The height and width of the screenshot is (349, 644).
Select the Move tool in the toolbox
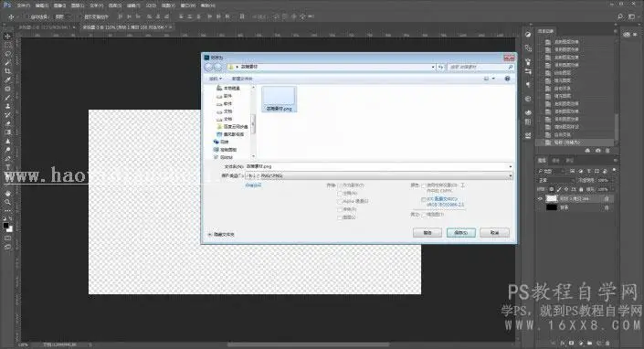pos(8,37)
